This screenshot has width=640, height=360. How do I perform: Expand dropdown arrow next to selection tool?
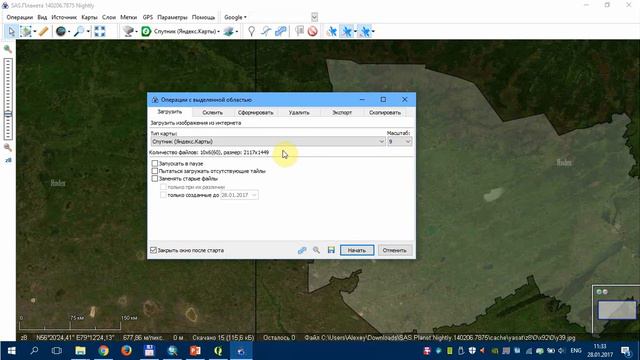coord(34,31)
